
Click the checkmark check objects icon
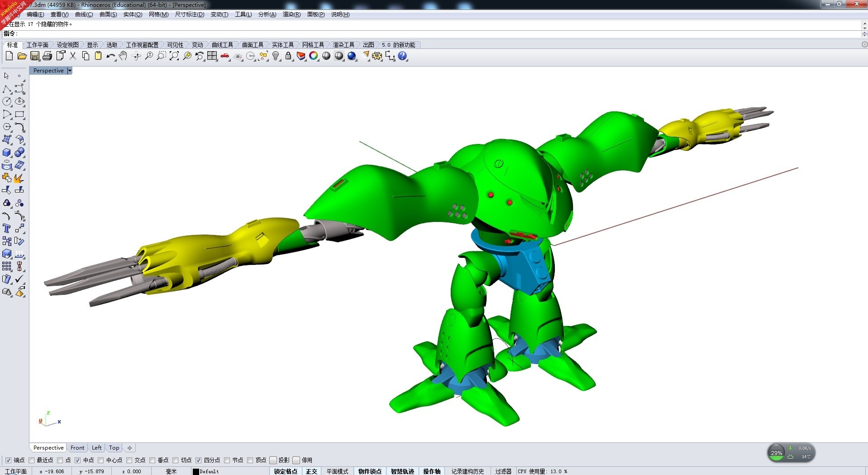coord(19,279)
